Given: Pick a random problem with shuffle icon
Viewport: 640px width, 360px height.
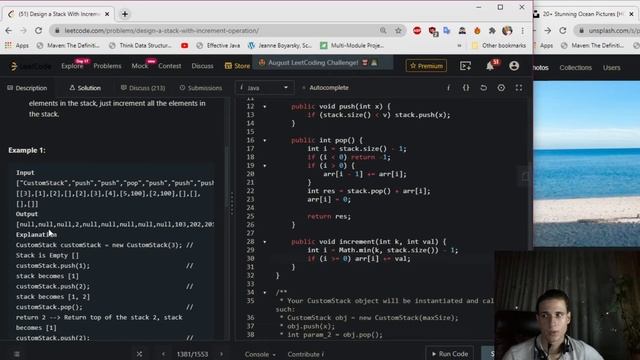Looking at the screenshot, I should [139, 354].
